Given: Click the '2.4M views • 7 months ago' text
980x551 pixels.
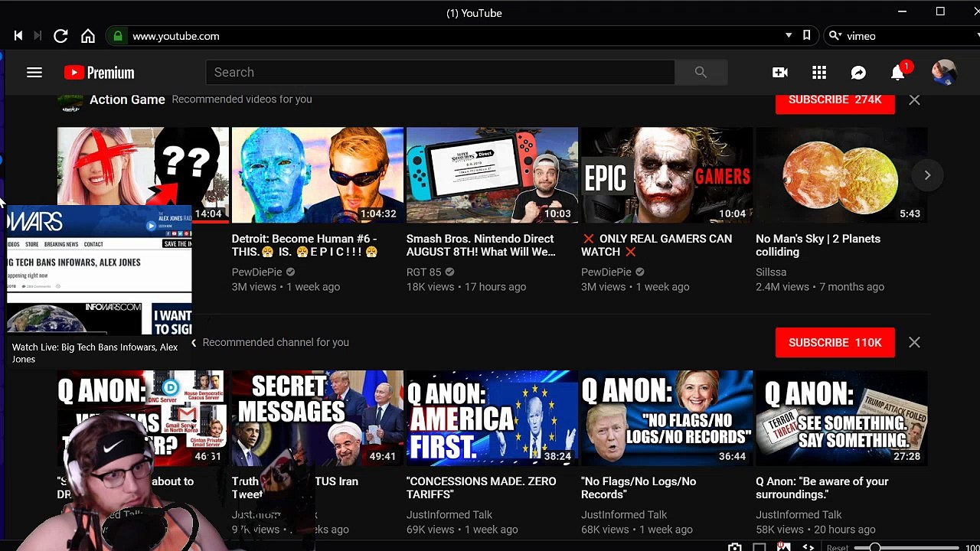Looking at the screenshot, I should (820, 287).
